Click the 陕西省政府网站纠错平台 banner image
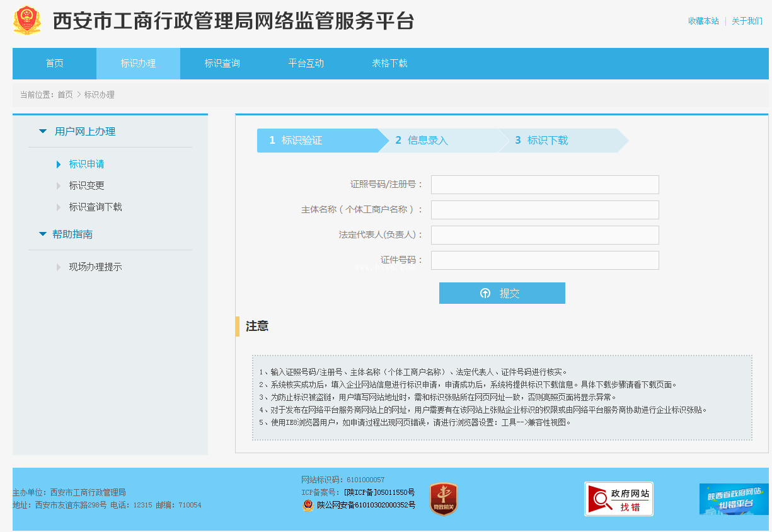Image resolution: width=772 pixels, height=532 pixels. coord(734,499)
